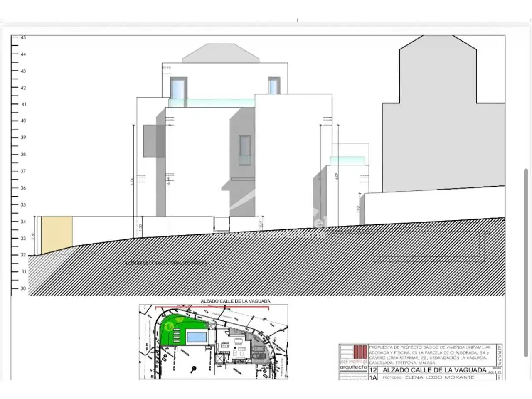
Task: Click 'ALZADO CALLE DE LA VAGUADA' caption above site plan
Action: tap(236, 301)
